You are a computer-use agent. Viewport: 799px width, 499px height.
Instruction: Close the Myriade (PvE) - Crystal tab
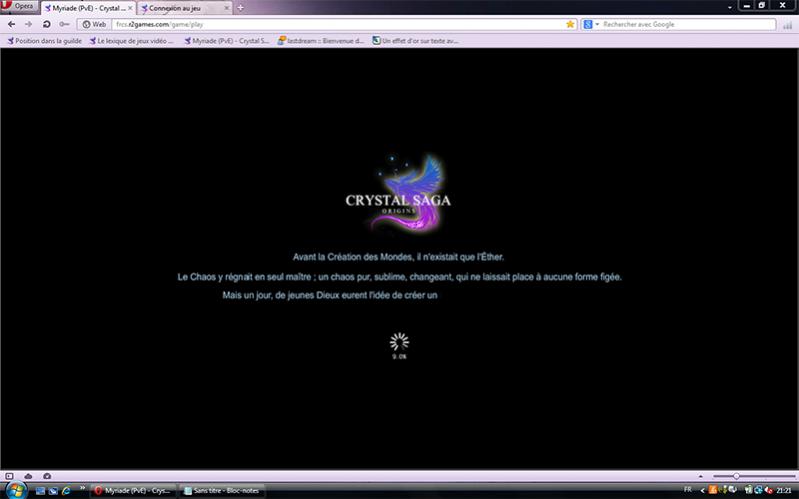[x=130, y=8]
